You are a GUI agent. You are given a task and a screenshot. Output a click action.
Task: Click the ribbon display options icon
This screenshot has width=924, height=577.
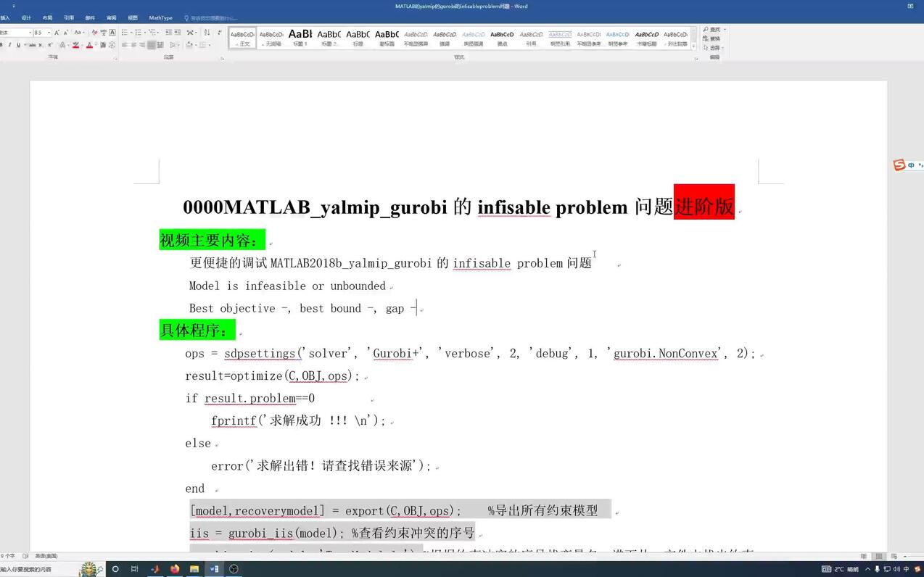[x=911, y=6]
